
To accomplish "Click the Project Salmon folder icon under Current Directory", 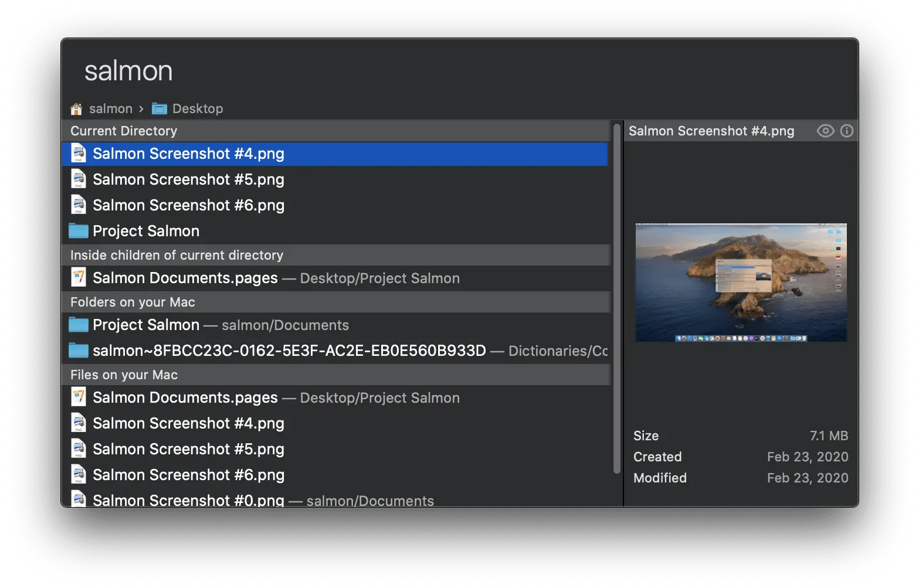I will 78,231.
